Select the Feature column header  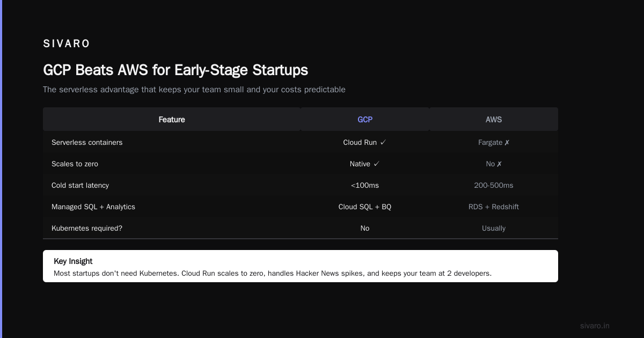[172, 120]
